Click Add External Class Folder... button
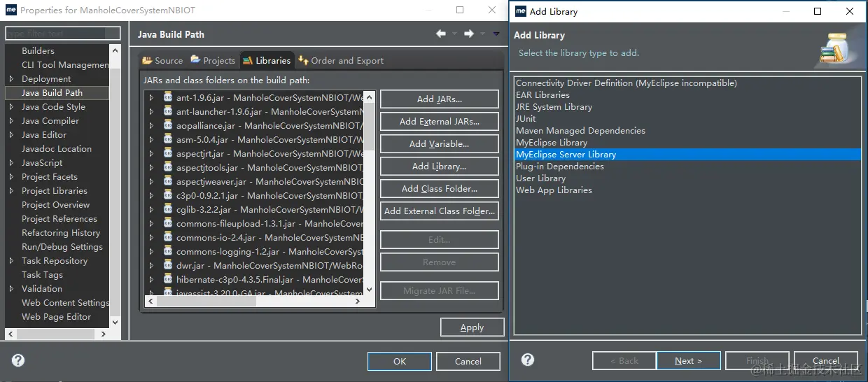The image size is (868, 382). (x=440, y=211)
